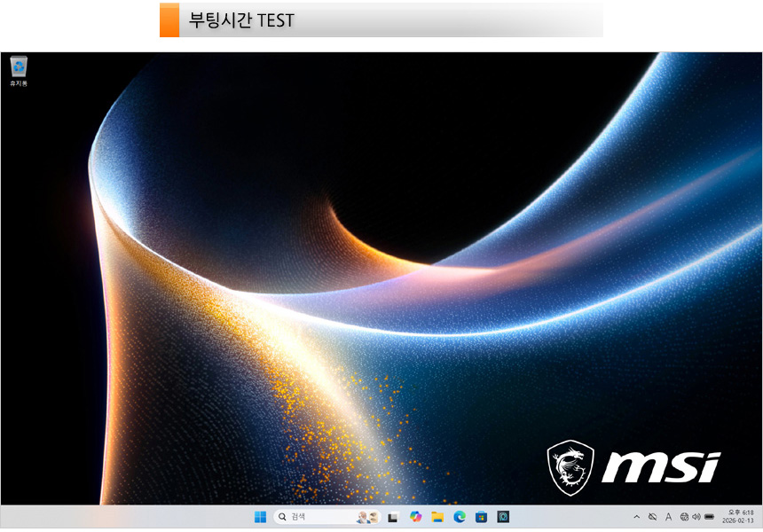This screenshot has width=763, height=532.
Task: Open Microsoft Store from the taskbar
Action: pyautogui.click(x=482, y=517)
